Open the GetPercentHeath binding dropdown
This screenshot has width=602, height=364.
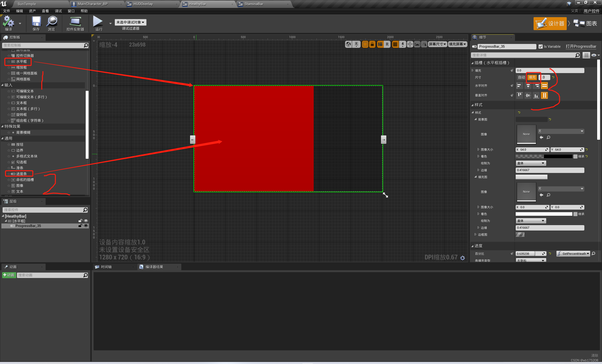[573, 254]
